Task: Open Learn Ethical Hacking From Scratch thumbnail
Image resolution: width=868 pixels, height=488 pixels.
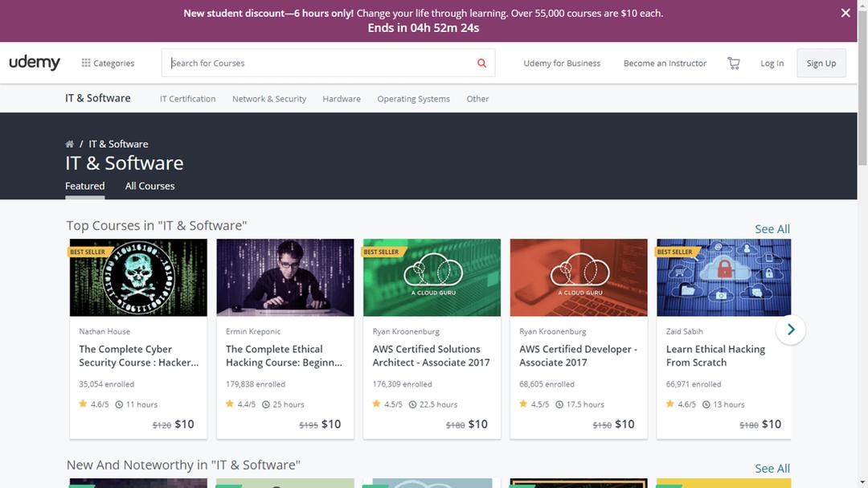Action: click(x=723, y=277)
